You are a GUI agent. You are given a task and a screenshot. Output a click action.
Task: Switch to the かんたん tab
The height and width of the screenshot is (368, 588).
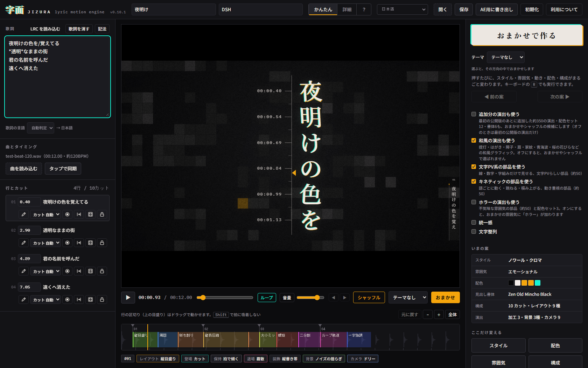323,9
